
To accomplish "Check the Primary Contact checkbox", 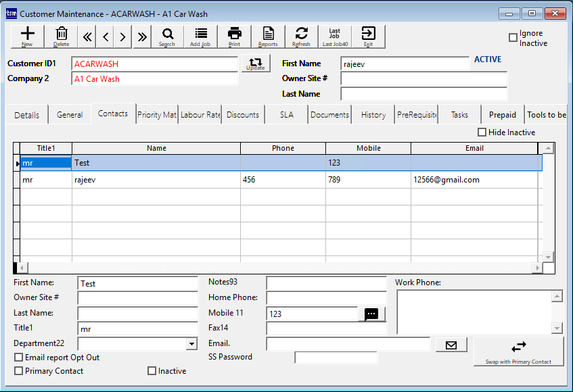I will (x=19, y=371).
